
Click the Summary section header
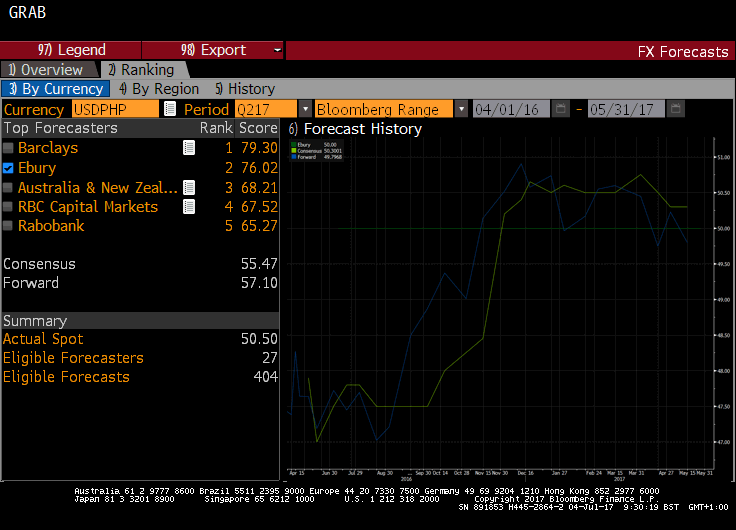point(140,321)
